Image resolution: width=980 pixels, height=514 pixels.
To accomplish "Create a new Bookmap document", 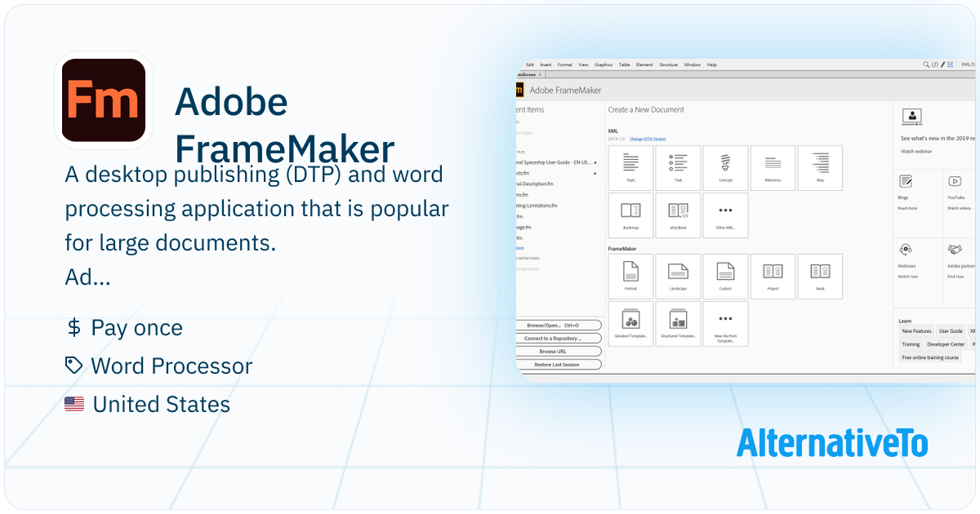I will (630, 215).
